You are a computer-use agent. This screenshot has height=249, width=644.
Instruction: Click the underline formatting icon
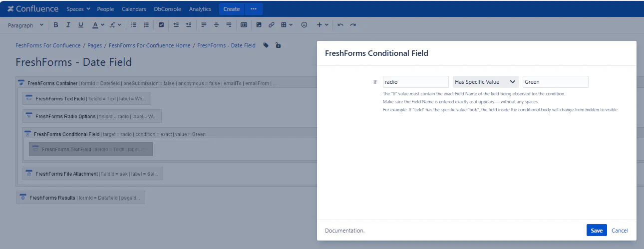click(81, 25)
